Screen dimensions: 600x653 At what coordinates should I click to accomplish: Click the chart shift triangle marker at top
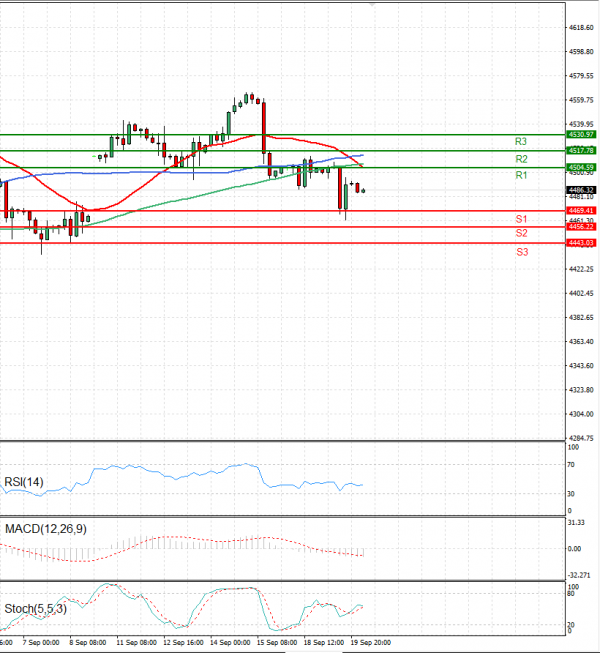[374, 5]
